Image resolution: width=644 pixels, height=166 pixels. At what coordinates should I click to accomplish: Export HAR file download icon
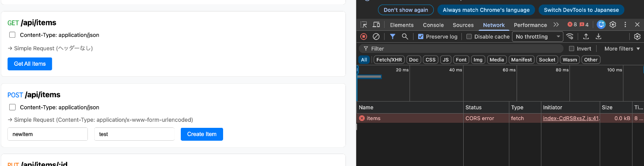(598, 36)
